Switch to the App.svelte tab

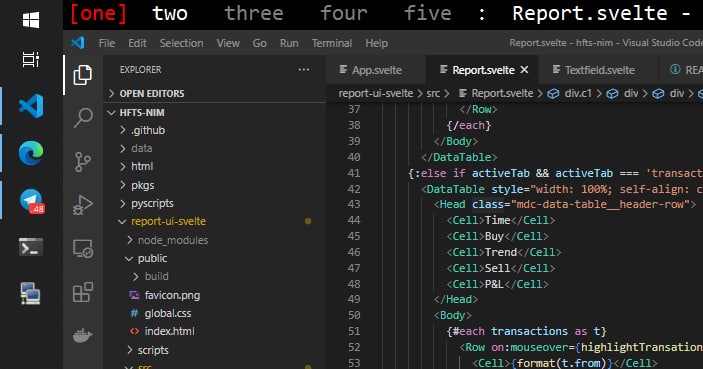[376, 70]
